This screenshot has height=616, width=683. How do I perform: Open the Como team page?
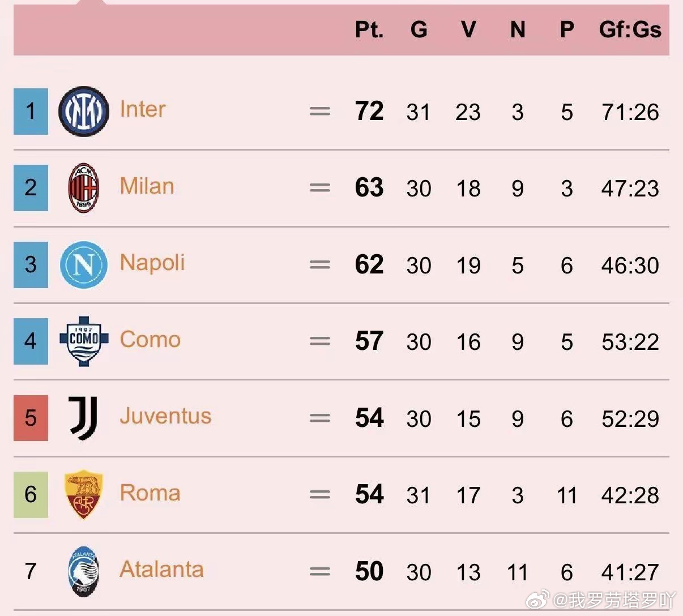coord(150,339)
